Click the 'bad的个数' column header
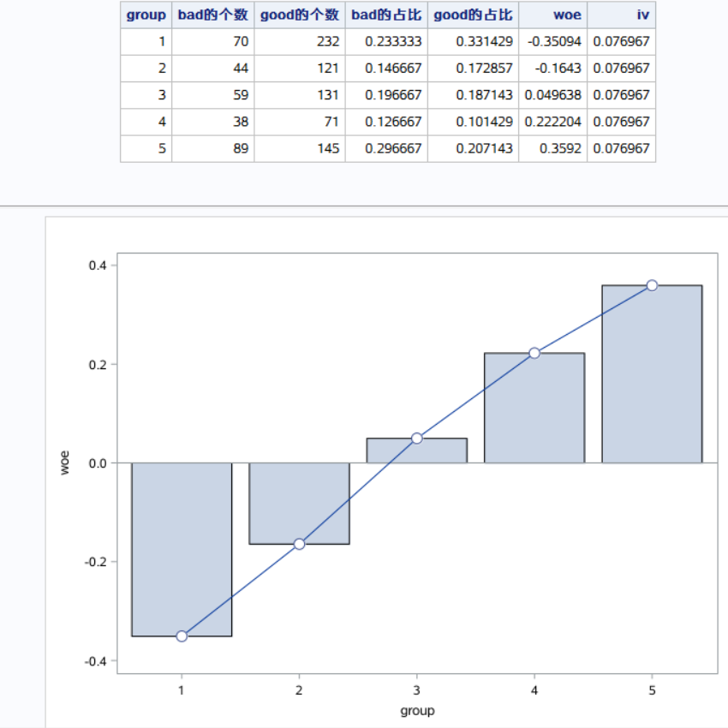Image resolution: width=728 pixels, height=728 pixels. pos(212,15)
